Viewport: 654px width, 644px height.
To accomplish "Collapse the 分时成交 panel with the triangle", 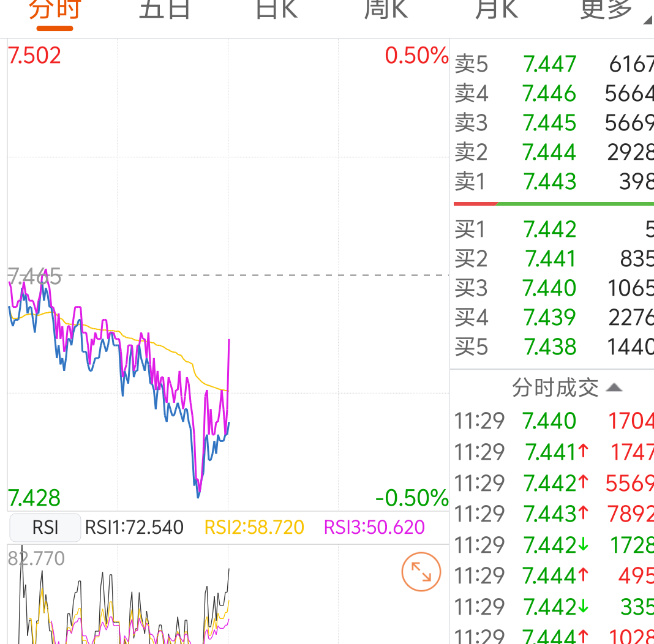I will point(614,388).
